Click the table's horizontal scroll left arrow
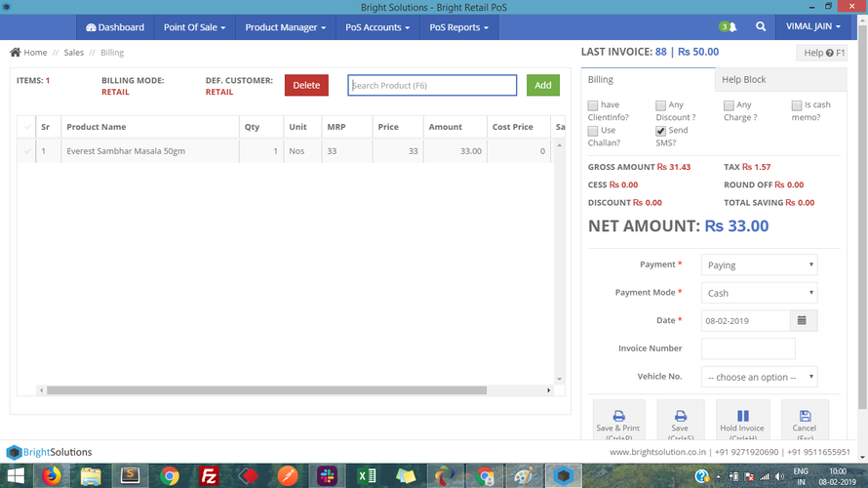The width and height of the screenshot is (868, 488). pos(41,390)
